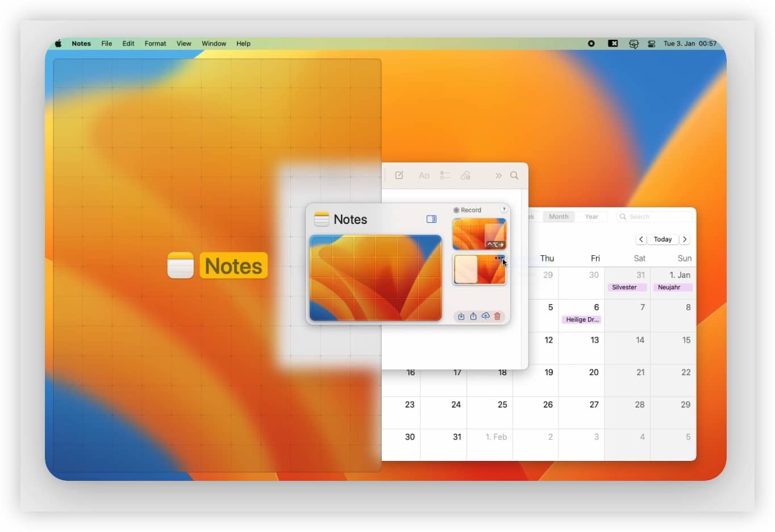Expand the Notes toolbar overflow chevron
Viewport: 775px width, 532px height.
[x=498, y=176]
